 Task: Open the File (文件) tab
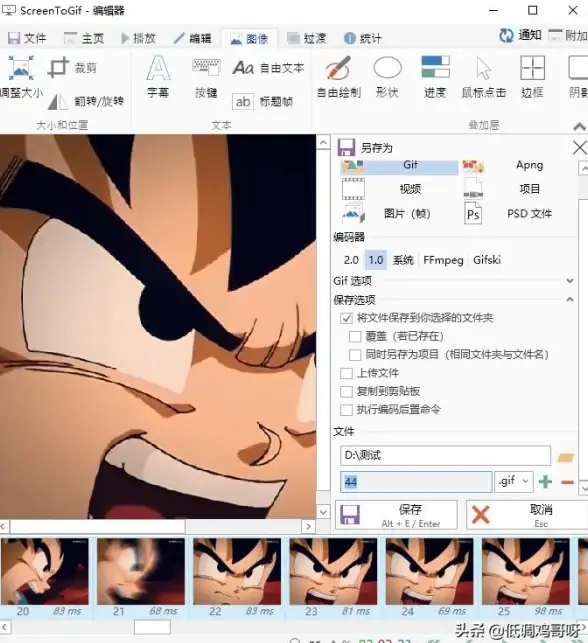[27, 39]
